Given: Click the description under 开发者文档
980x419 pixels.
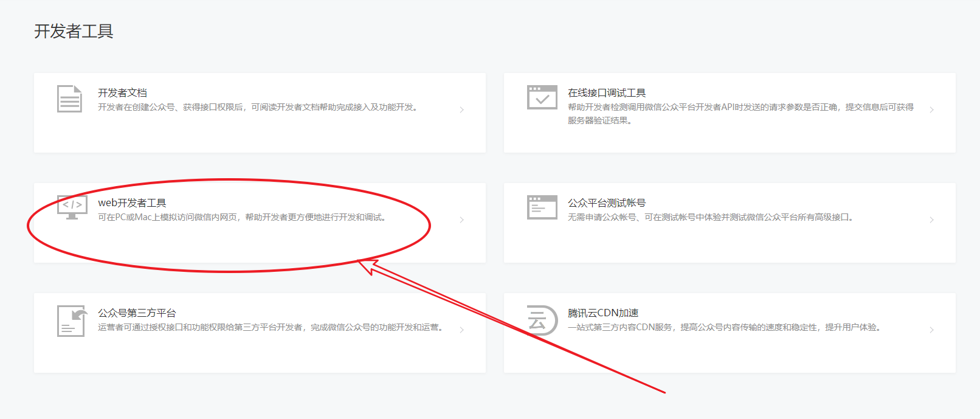Looking at the screenshot, I should [258, 107].
